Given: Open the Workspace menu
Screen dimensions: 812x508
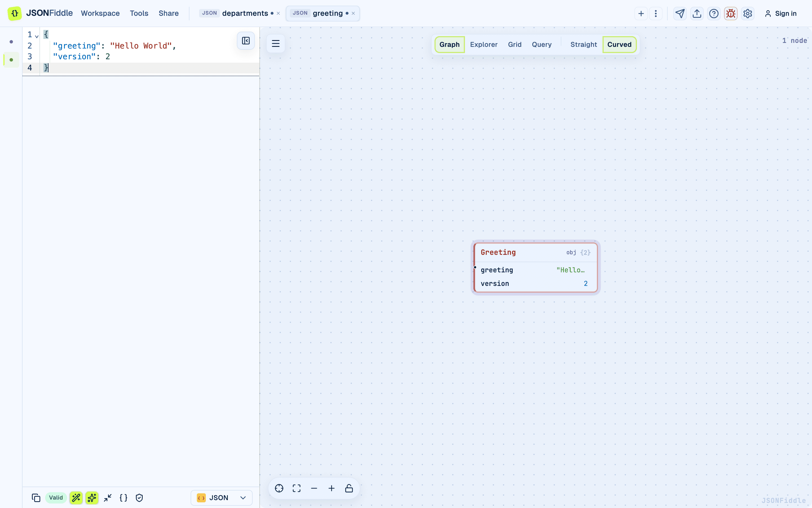Looking at the screenshot, I should pos(100,14).
